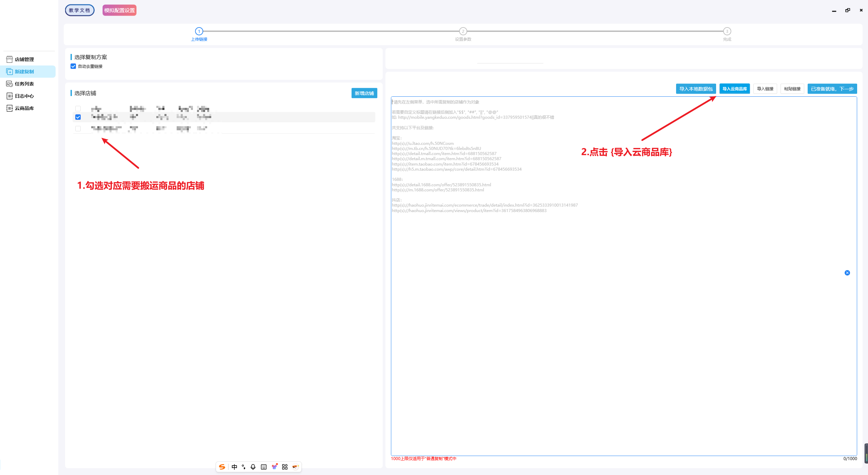
Task: Open the IME skin shirt icon
Action: (x=274, y=467)
